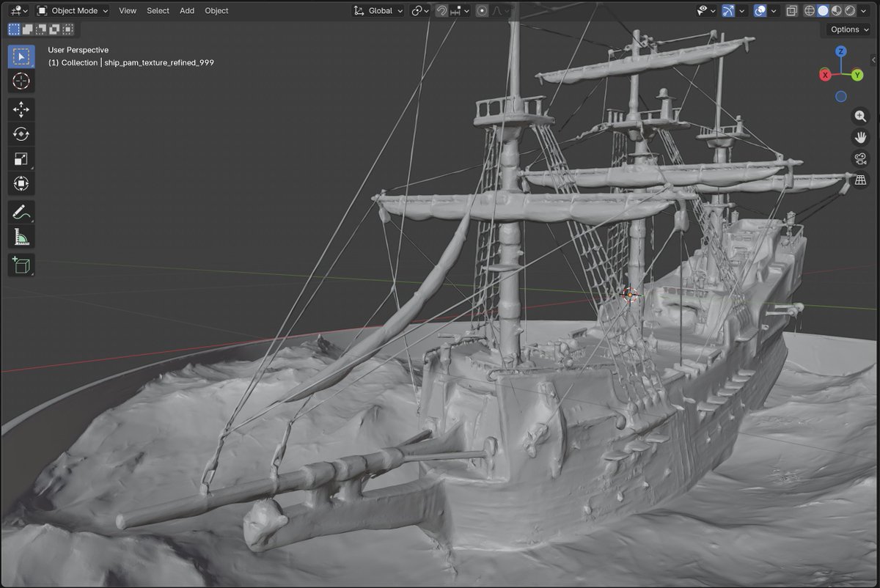Click the Pan hand viewport icon
The height and width of the screenshot is (588, 880).
pyautogui.click(x=860, y=137)
